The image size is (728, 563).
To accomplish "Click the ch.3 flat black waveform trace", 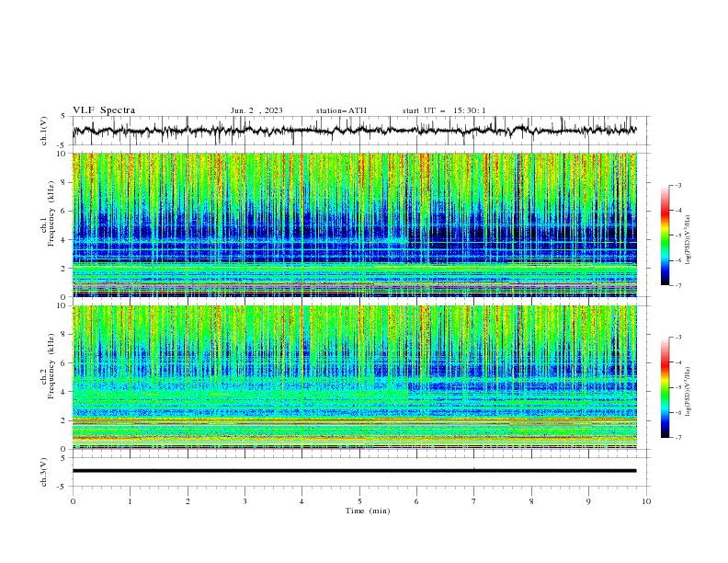I will [x=354, y=471].
